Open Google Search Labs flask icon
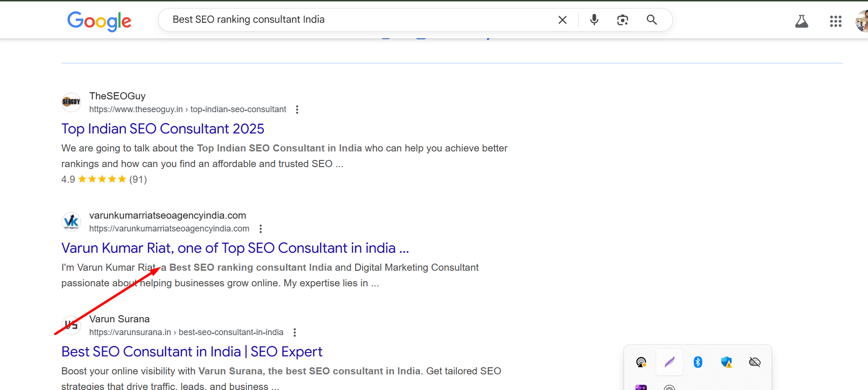Screen dimensions: 868x390 click(x=802, y=21)
